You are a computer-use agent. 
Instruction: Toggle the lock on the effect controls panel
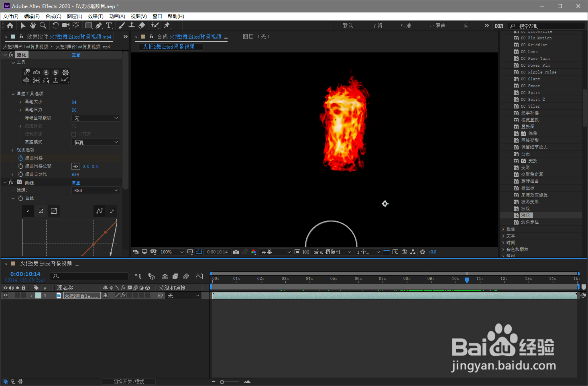(x=21, y=37)
